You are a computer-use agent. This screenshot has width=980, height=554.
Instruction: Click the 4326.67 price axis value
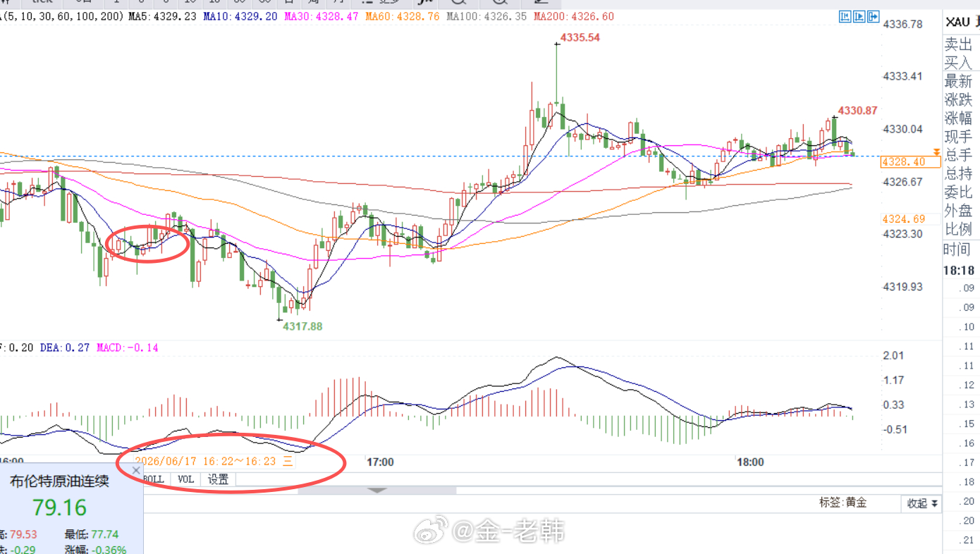click(903, 182)
